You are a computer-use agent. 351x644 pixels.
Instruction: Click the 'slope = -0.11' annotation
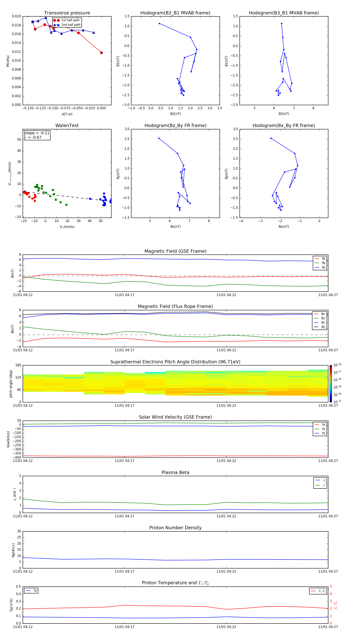37,133
